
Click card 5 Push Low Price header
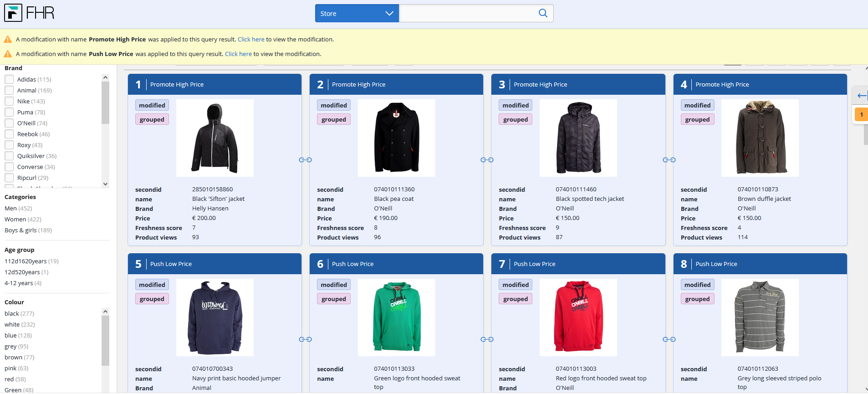(215, 264)
